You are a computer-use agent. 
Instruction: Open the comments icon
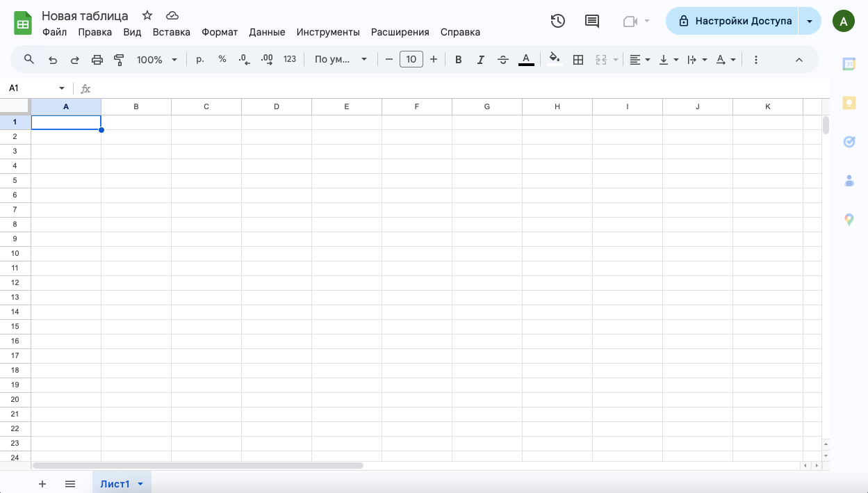click(x=592, y=21)
